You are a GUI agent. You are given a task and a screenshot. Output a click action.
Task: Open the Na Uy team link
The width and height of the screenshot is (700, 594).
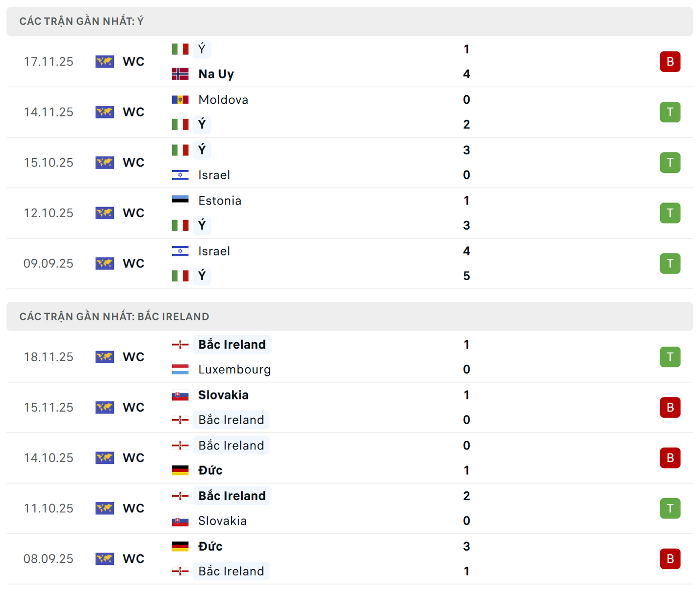point(216,74)
